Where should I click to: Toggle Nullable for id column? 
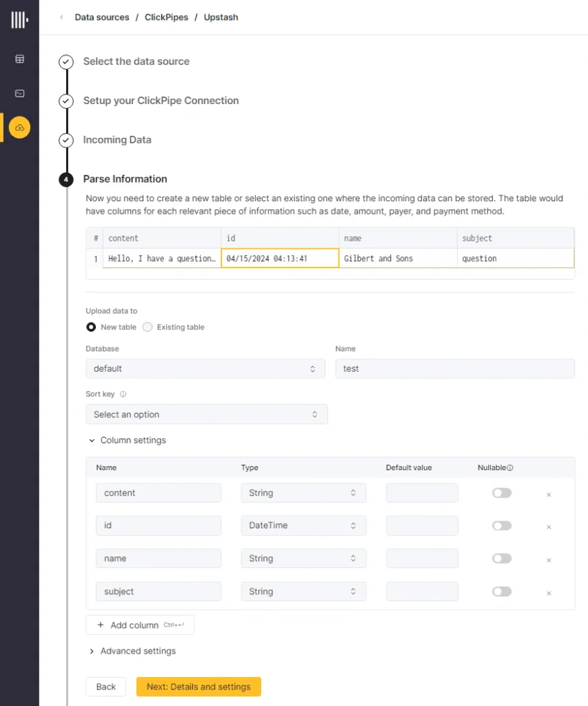[502, 525]
